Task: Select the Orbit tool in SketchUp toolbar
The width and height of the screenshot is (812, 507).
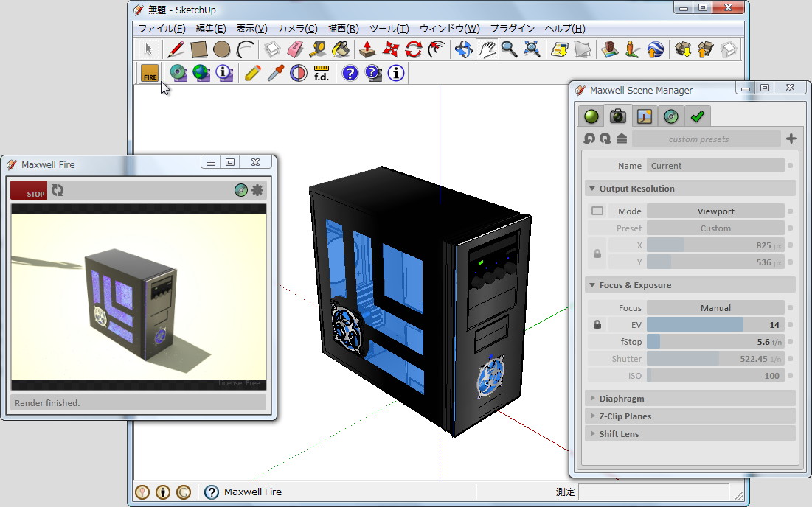Action: pyautogui.click(x=462, y=49)
